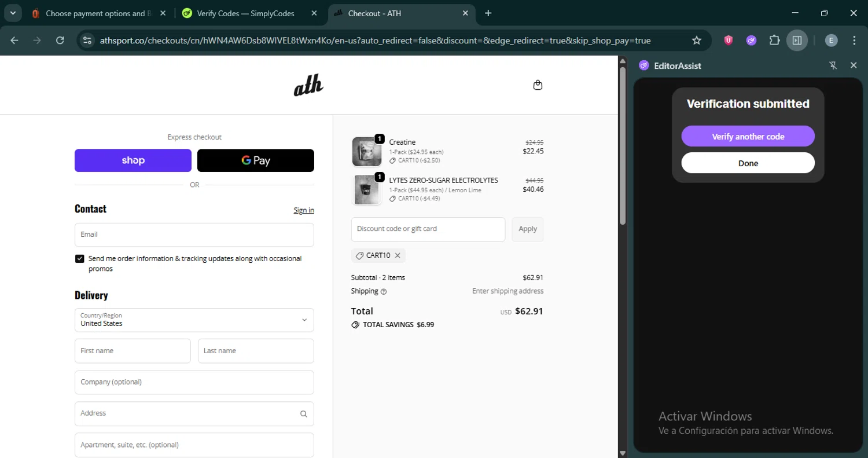
Task: Click the Subtotal · 2 items label
Action: pyautogui.click(x=378, y=277)
